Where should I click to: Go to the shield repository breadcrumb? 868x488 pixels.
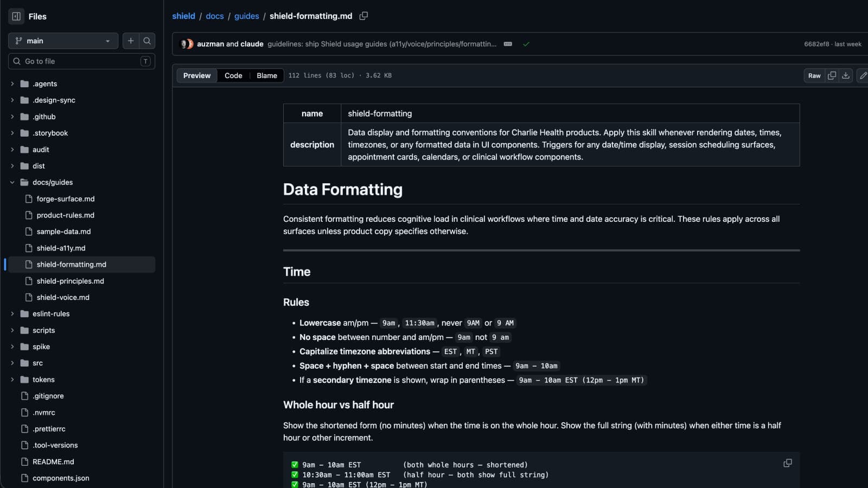(183, 16)
